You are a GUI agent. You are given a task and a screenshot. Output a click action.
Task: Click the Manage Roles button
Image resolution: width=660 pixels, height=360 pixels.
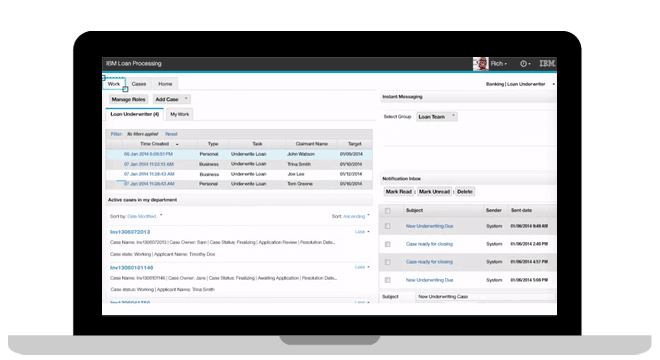pyautogui.click(x=128, y=99)
